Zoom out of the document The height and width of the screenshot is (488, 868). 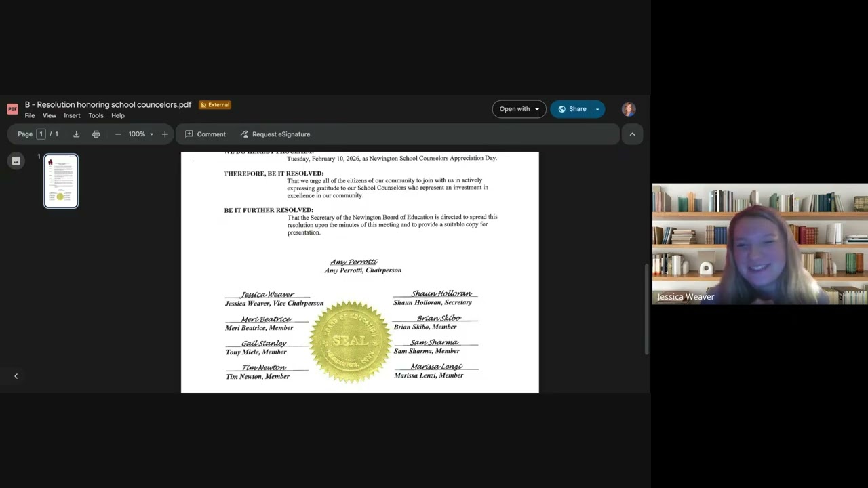click(117, 134)
